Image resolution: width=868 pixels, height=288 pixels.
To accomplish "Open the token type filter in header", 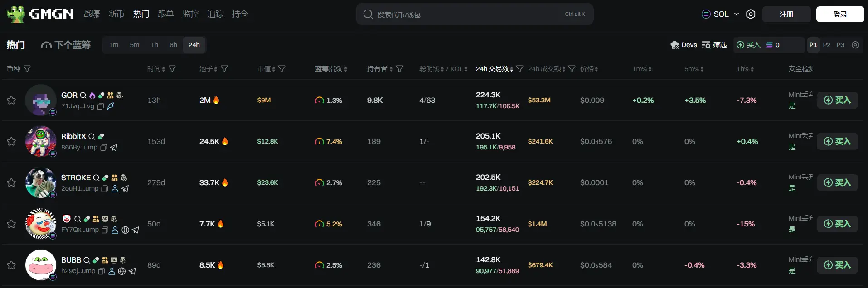I will click(x=27, y=69).
